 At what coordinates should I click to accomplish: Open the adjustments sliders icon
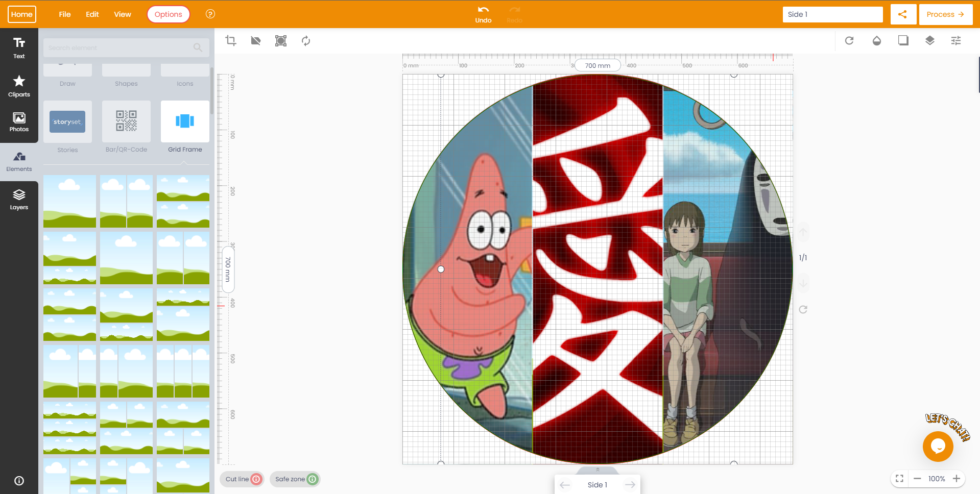click(956, 41)
